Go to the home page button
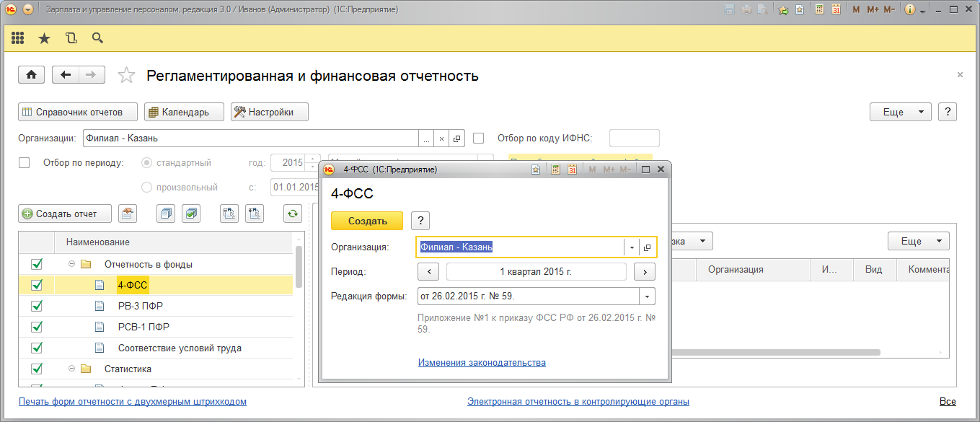Screen dimensions: 980x422 [x=32, y=75]
